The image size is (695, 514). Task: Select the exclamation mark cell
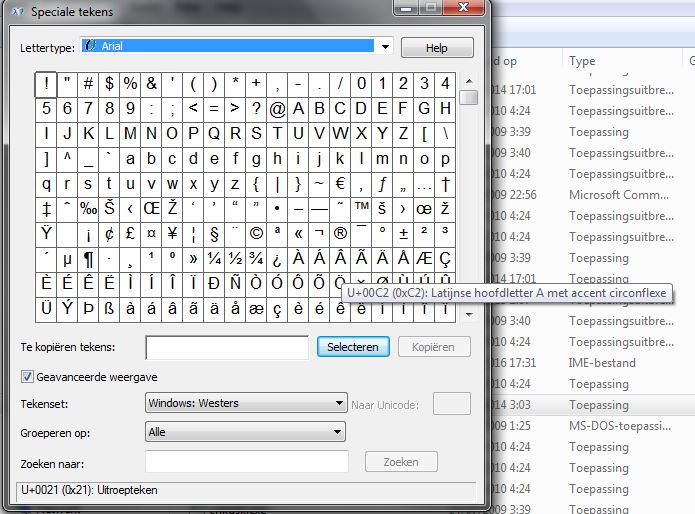tap(46, 84)
